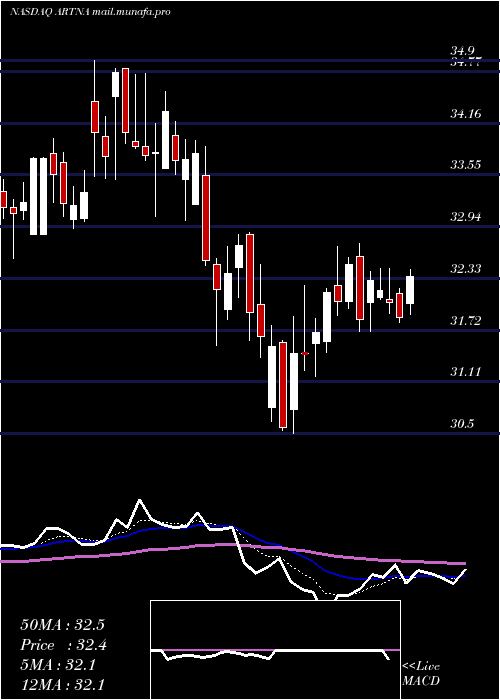This screenshot has width=500, height=700.
Task: Click the 32.33 price level label
Action: click(x=466, y=269)
